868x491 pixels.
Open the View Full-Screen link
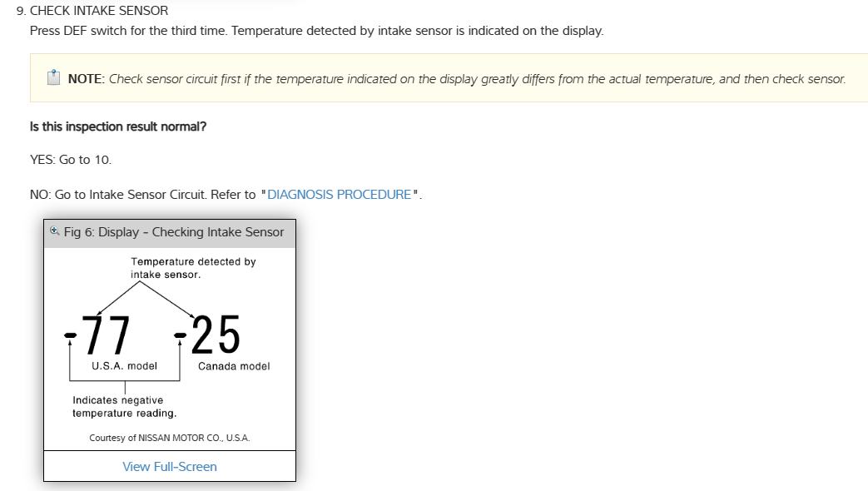[170, 466]
